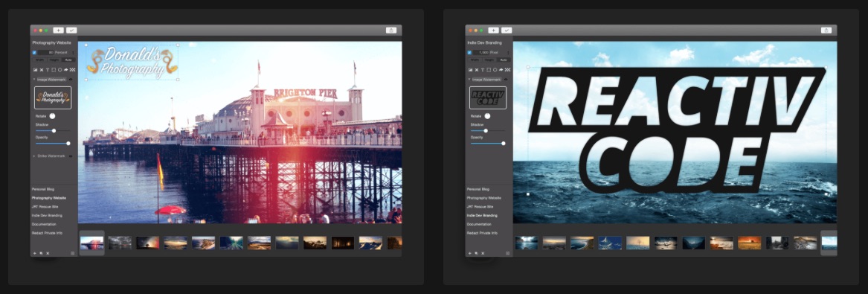Click Donald's Photography watermark preview in sidebar
Screen dimensions: 868x294
click(x=53, y=98)
